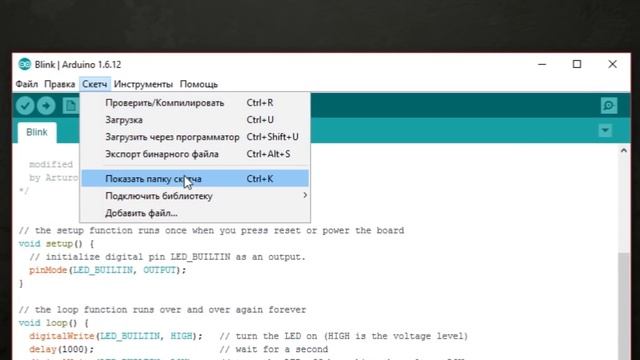Click the vertical scrollbar thumb
This screenshot has width=640, height=360.
pyautogui.click(x=623, y=306)
